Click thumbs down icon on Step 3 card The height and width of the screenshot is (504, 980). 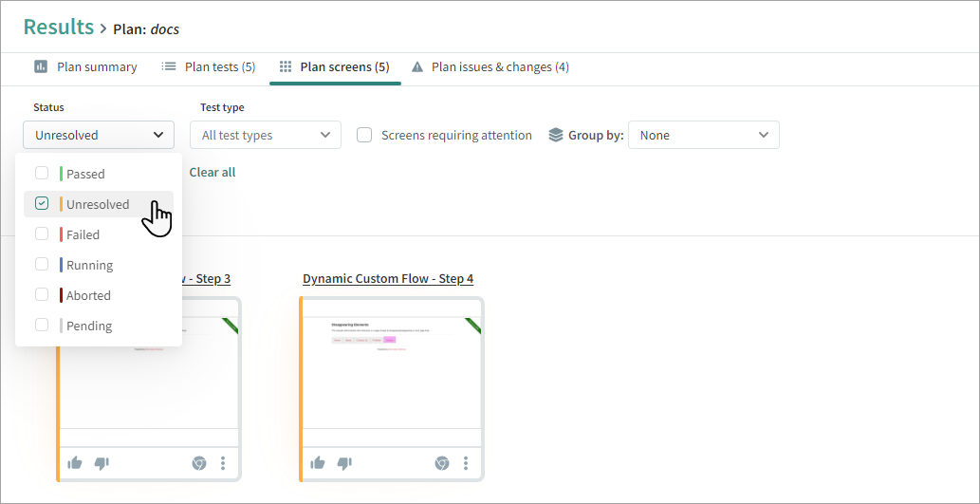(102, 463)
